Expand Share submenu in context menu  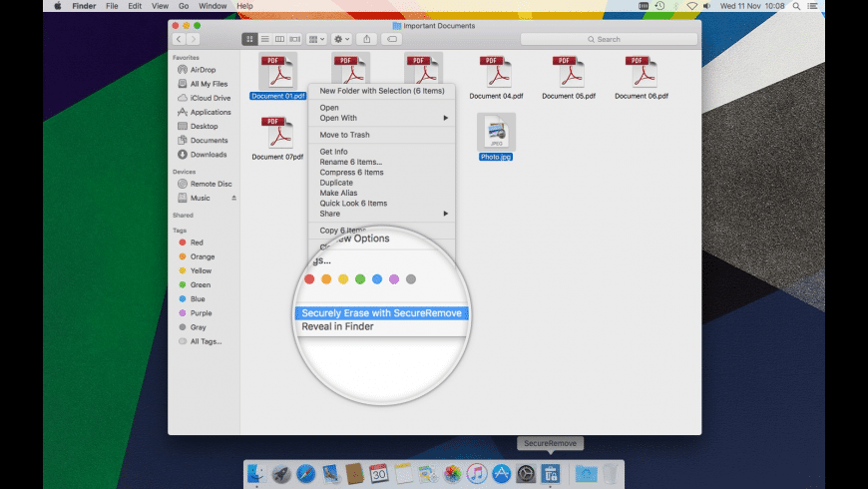382,214
